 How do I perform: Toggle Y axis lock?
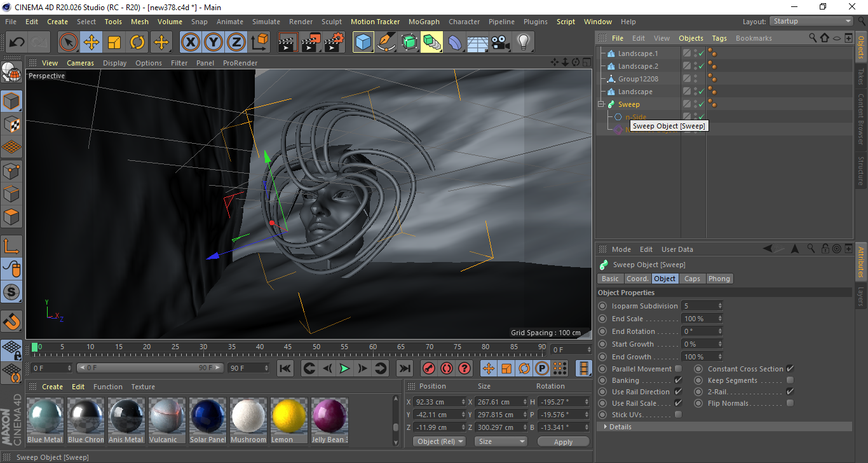pyautogui.click(x=214, y=43)
